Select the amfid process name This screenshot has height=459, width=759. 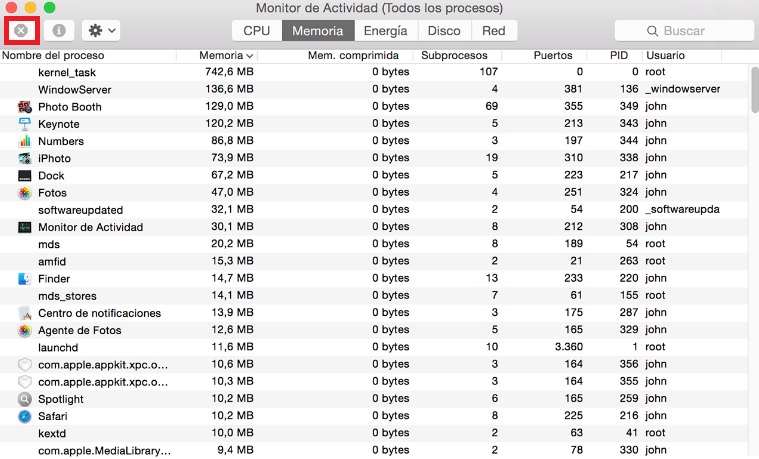tap(52, 261)
